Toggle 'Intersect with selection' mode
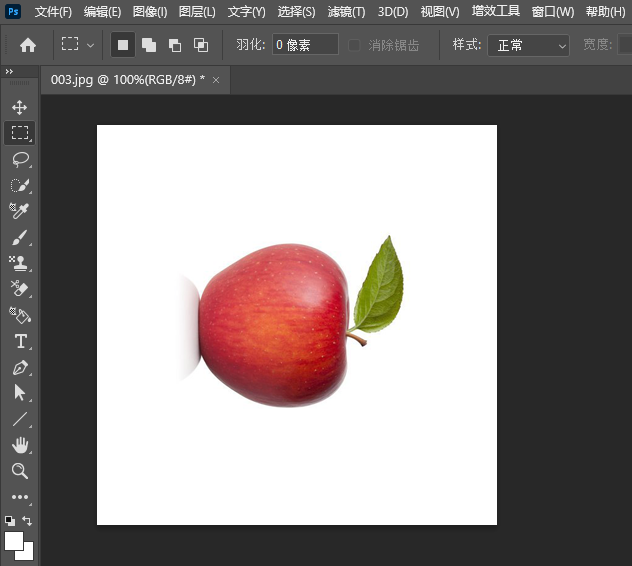632x566 pixels. pos(201,45)
